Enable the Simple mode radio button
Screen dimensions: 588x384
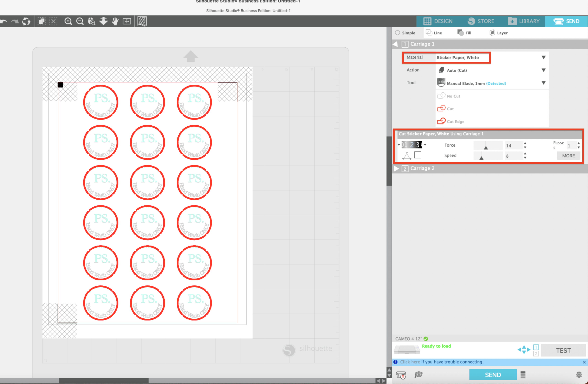tap(398, 33)
